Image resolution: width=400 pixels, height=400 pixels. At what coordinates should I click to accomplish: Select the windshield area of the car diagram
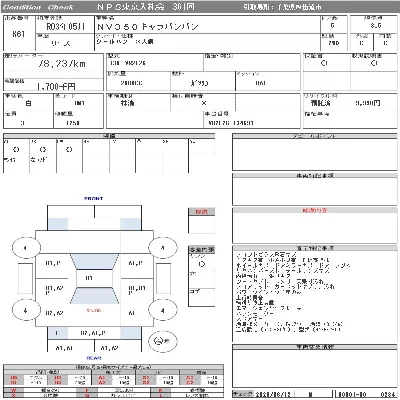[x=94, y=262]
